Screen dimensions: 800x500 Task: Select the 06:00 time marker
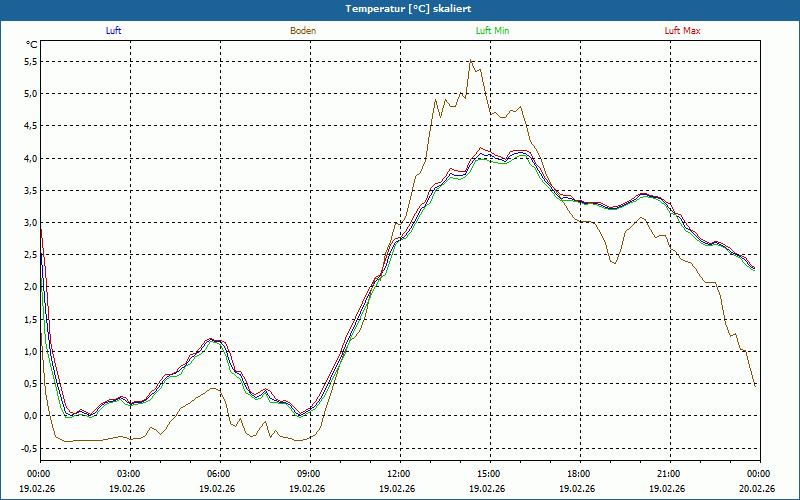pyautogui.click(x=219, y=474)
